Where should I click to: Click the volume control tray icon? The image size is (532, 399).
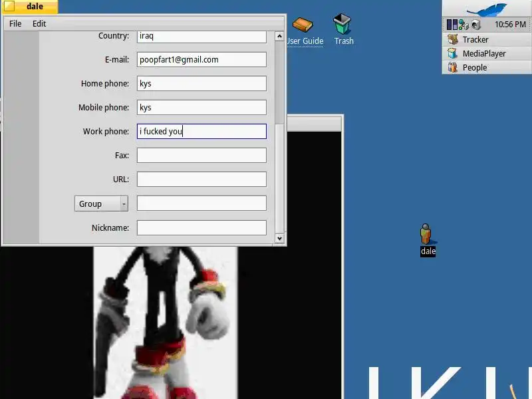tap(475, 25)
